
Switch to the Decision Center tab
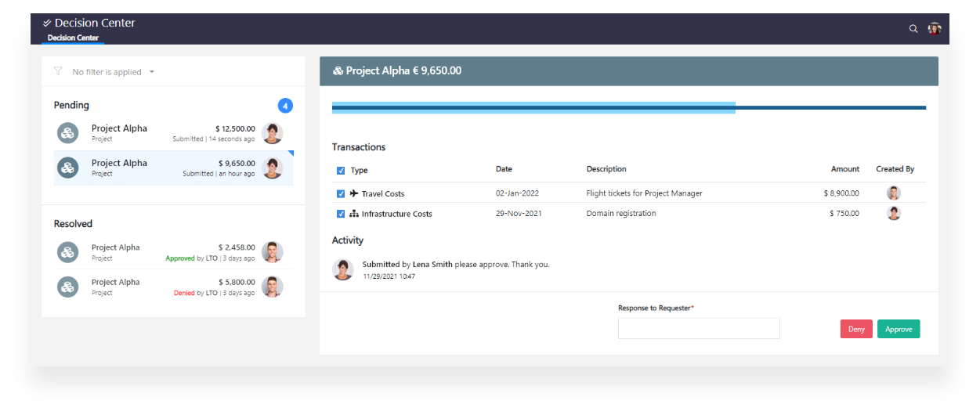click(73, 38)
